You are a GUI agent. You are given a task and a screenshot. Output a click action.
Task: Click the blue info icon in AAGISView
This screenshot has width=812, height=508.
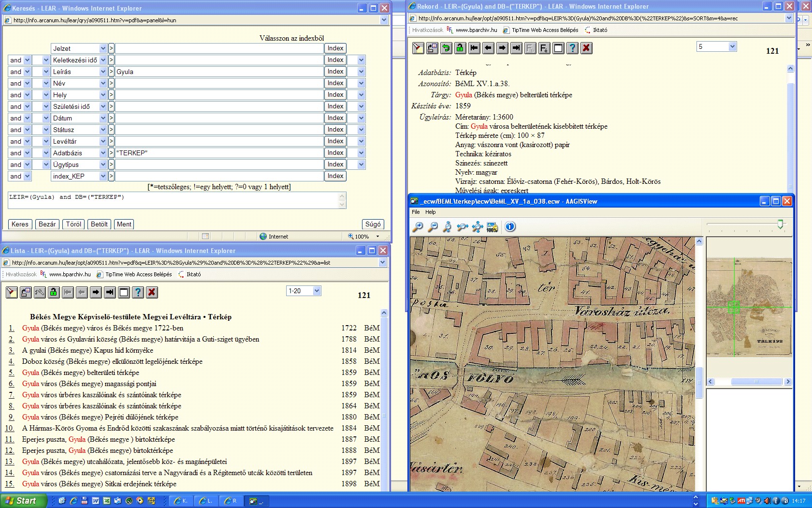coord(510,226)
